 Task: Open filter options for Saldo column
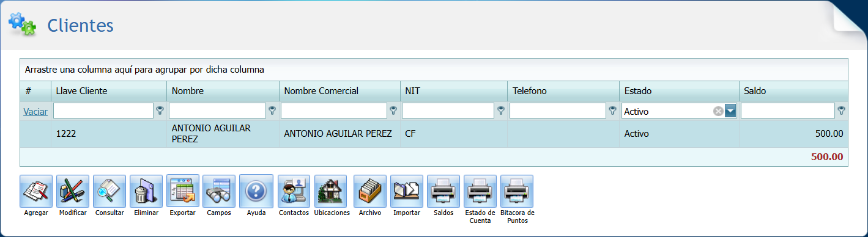(x=842, y=111)
